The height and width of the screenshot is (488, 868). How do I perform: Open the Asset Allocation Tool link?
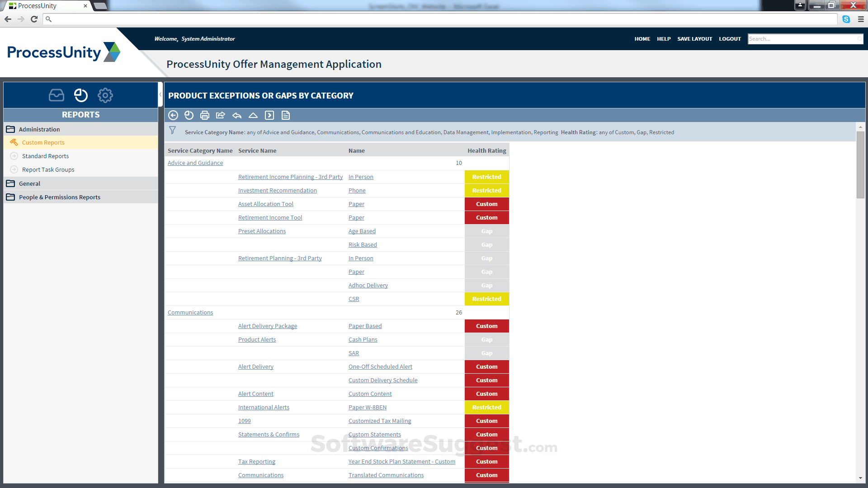[x=265, y=204]
